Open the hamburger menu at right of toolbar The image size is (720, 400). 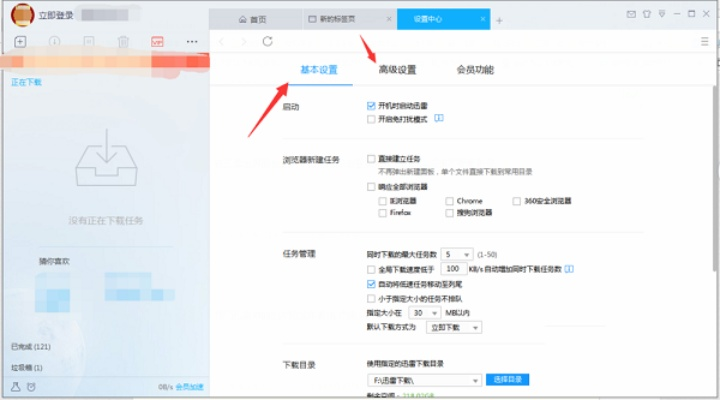pos(704,42)
